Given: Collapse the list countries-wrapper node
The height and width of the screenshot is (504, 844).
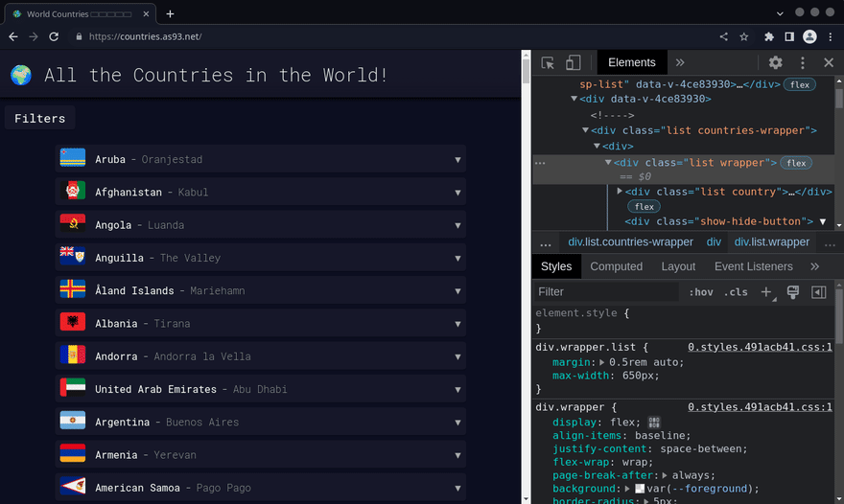Looking at the screenshot, I should click(585, 130).
